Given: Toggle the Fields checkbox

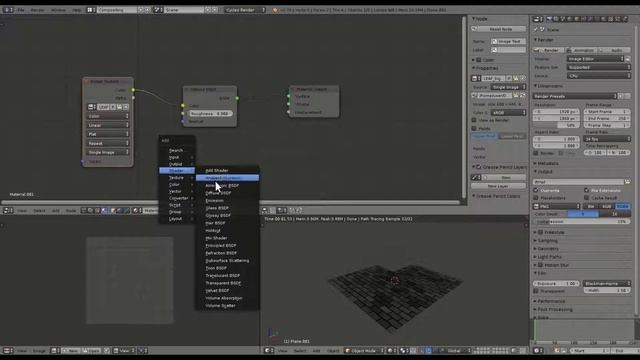Looking at the screenshot, I should (474, 129).
